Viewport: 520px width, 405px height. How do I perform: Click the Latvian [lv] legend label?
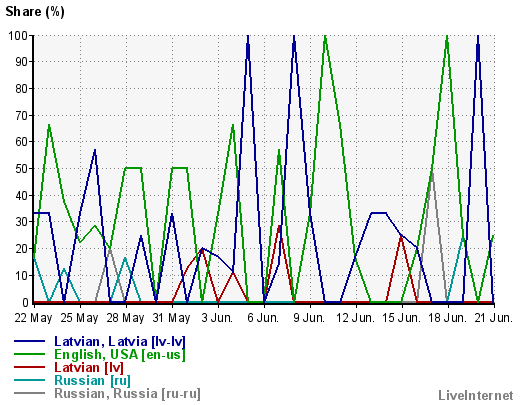click(x=89, y=367)
